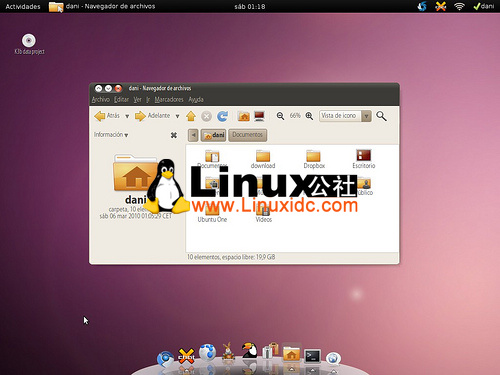Open the Adelante history dropdown arrow
Image resolution: width=500 pixels, height=375 pixels.
point(177,116)
